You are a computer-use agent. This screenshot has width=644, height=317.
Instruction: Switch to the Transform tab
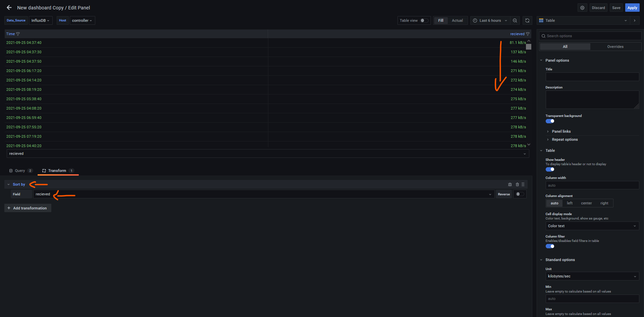(58, 171)
